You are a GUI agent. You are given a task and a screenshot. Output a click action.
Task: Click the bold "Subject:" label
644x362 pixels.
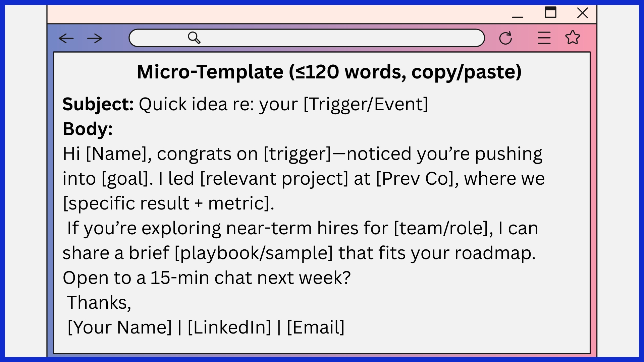[98, 104]
